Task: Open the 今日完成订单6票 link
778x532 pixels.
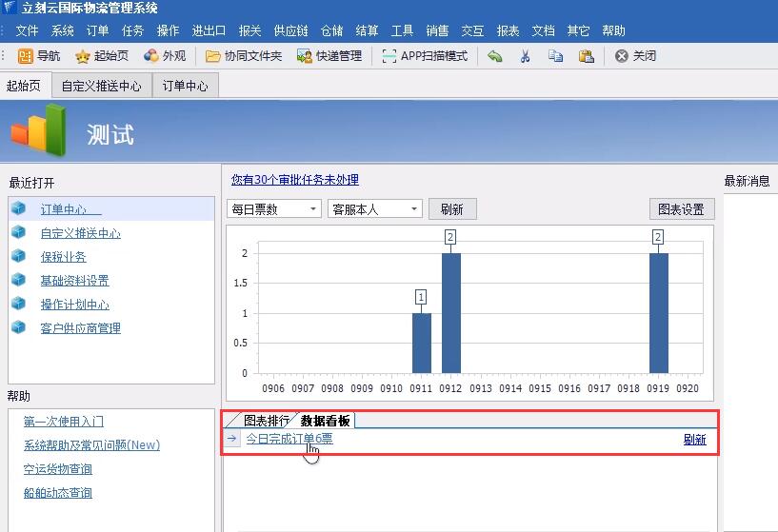Action: [289, 439]
